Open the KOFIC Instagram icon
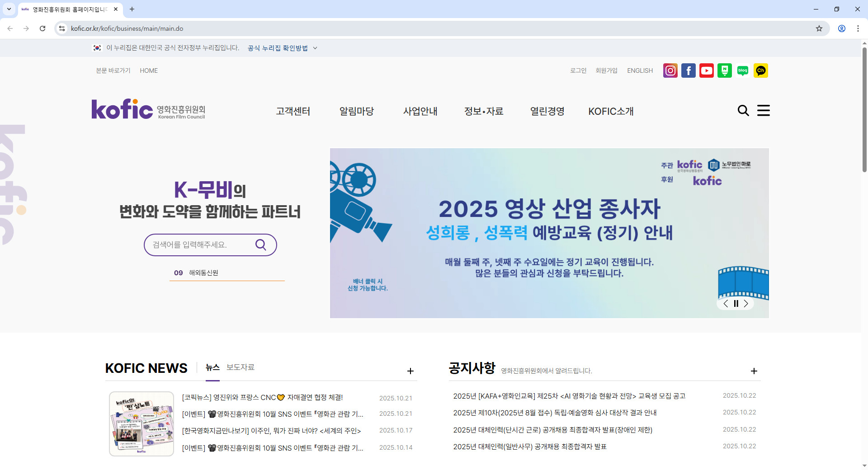Image resolution: width=868 pixels, height=470 pixels. tap(670, 70)
